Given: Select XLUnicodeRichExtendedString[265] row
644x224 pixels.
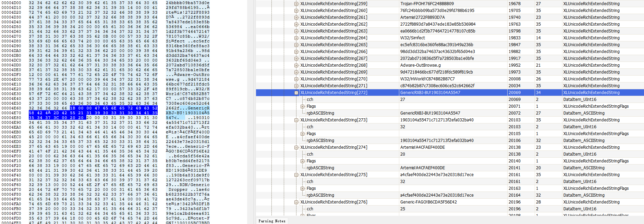Looking at the screenshot, I should tap(450, 45).
